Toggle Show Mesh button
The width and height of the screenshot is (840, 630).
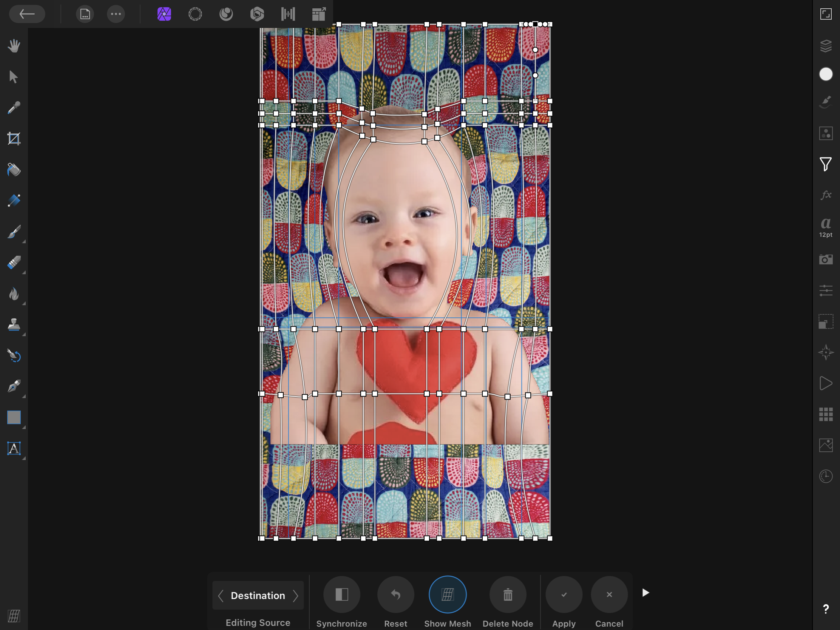click(447, 594)
